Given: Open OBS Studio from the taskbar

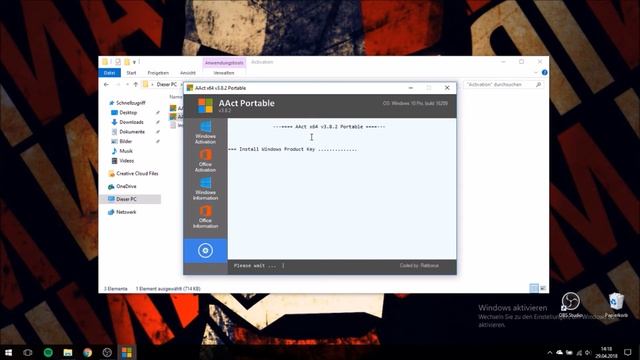Looking at the screenshot, I should pyautogui.click(x=107, y=352).
